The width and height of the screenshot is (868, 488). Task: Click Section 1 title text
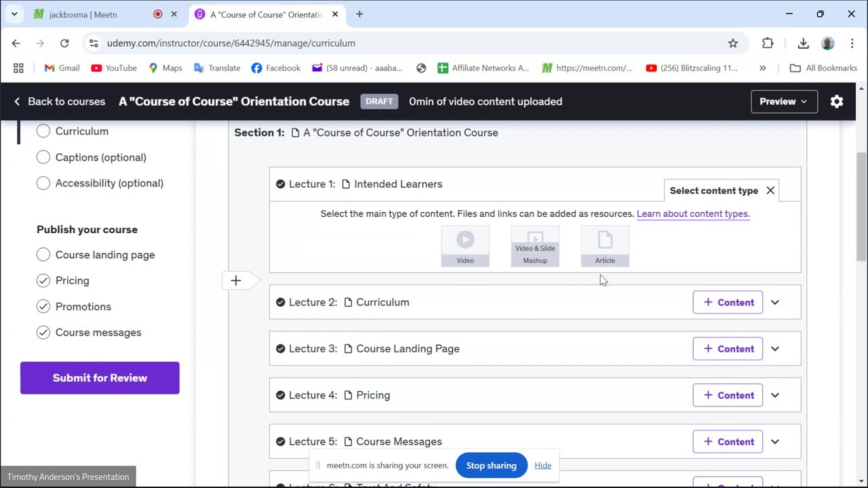401,133
